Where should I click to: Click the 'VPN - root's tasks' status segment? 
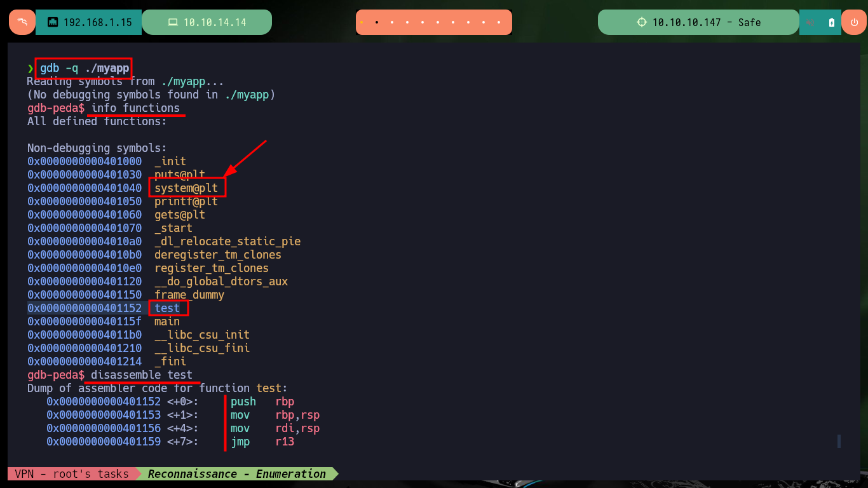click(x=71, y=473)
